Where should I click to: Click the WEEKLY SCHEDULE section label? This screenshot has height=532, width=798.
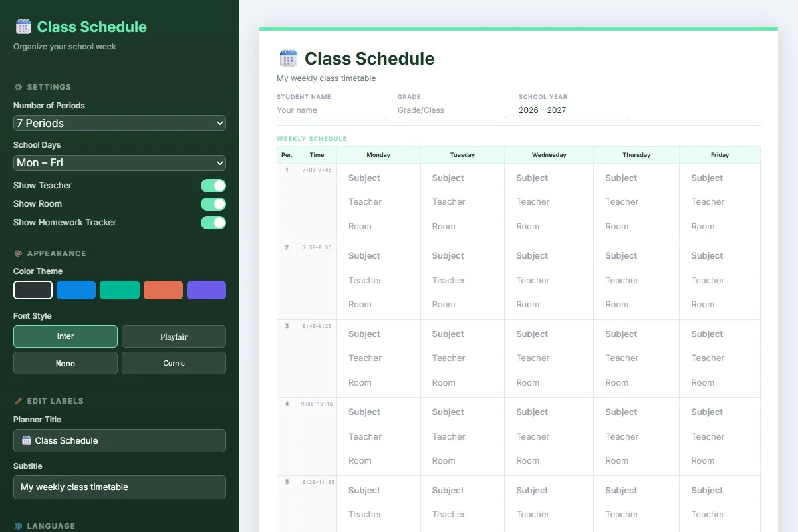click(312, 139)
